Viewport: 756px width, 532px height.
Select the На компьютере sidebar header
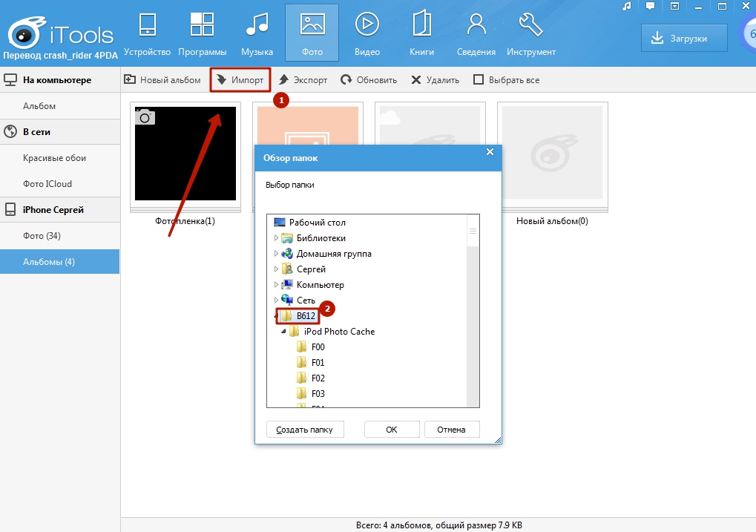coord(60,80)
